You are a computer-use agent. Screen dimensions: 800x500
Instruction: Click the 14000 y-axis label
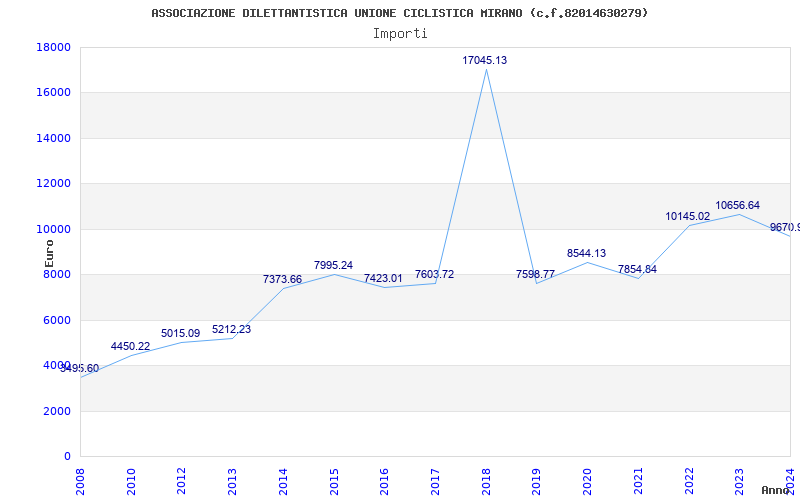click(x=54, y=138)
